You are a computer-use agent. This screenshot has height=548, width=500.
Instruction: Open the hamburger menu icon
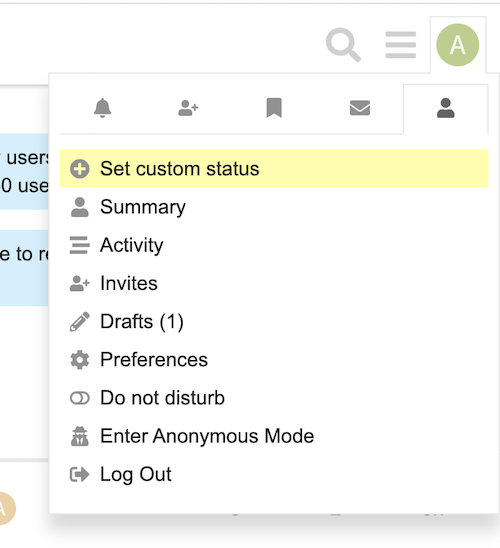click(401, 45)
